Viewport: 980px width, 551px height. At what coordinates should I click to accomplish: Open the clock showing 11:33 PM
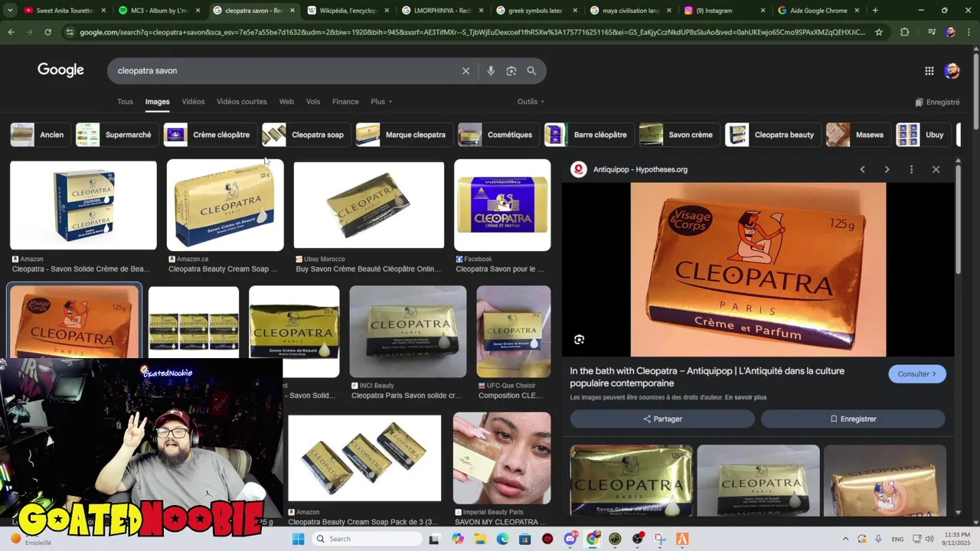[x=956, y=539]
